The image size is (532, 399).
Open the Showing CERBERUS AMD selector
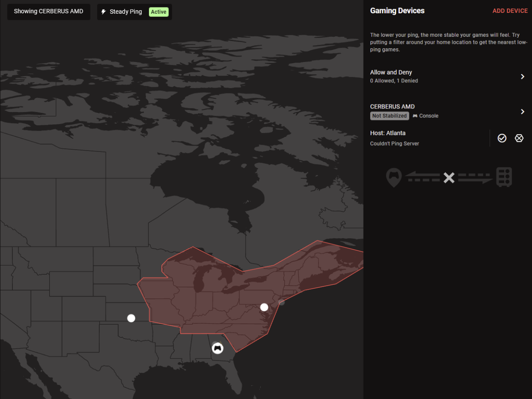click(x=49, y=12)
